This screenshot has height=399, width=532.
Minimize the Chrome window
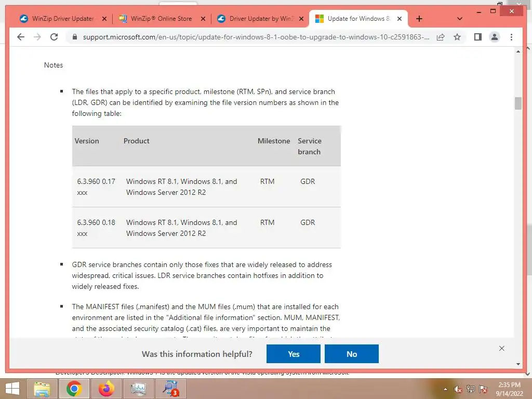coord(478,11)
